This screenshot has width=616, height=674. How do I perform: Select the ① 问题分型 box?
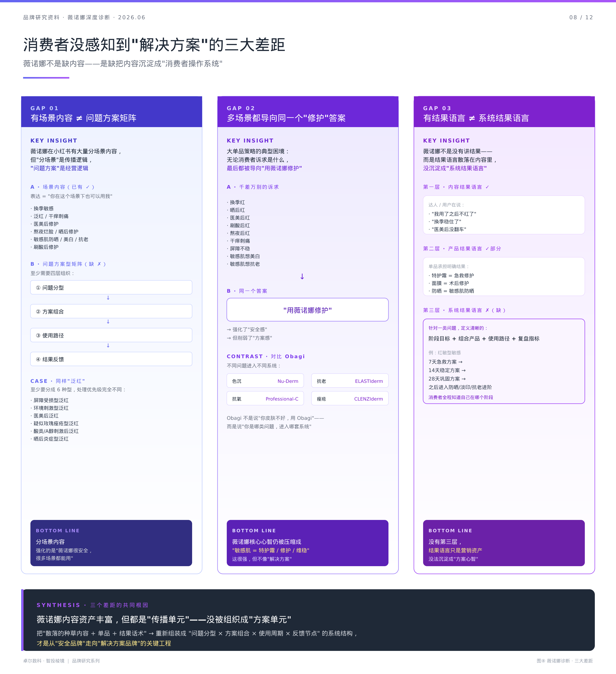[x=111, y=288]
